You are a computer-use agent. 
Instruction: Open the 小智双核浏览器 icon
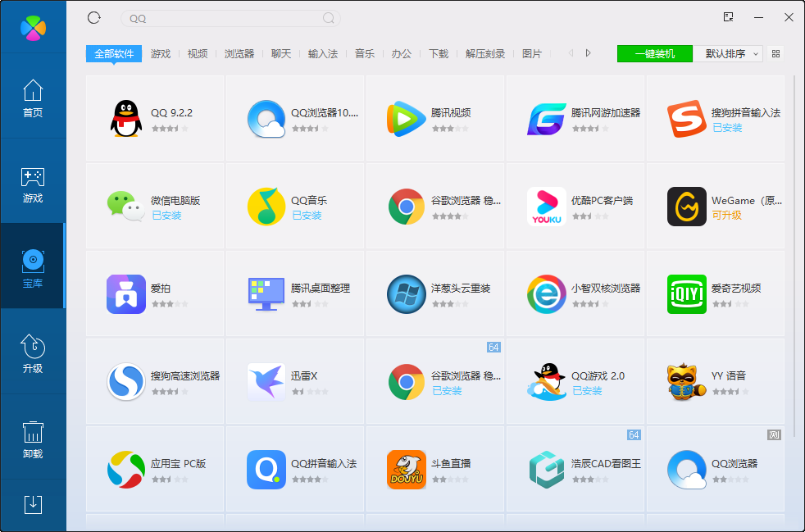tap(546, 294)
